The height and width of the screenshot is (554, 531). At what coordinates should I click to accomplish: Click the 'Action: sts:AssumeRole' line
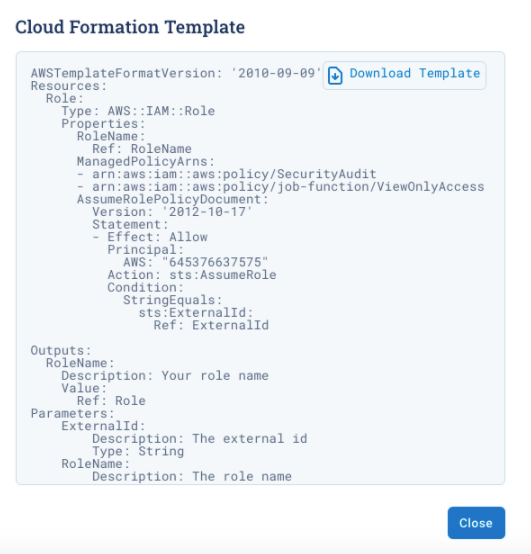tap(192, 275)
